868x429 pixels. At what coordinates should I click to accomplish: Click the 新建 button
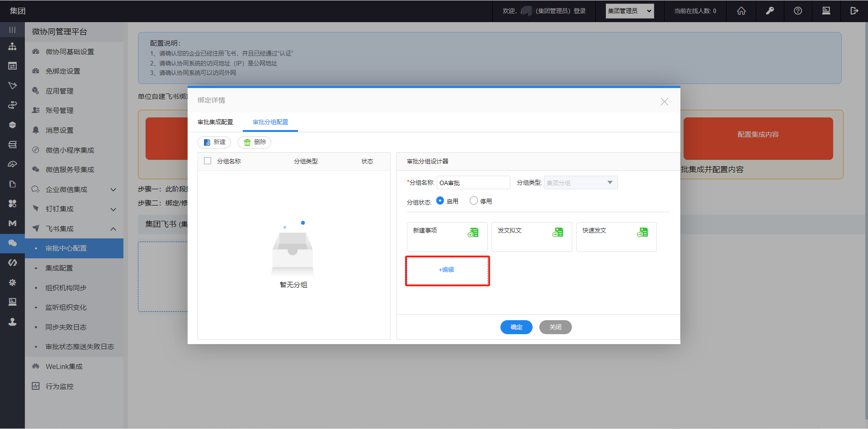[214, 142]
